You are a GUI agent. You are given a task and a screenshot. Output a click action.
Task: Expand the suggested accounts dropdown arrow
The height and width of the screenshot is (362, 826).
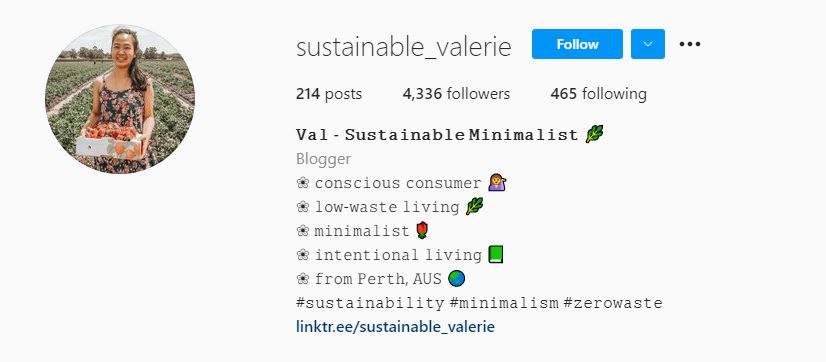pos(647,44)
